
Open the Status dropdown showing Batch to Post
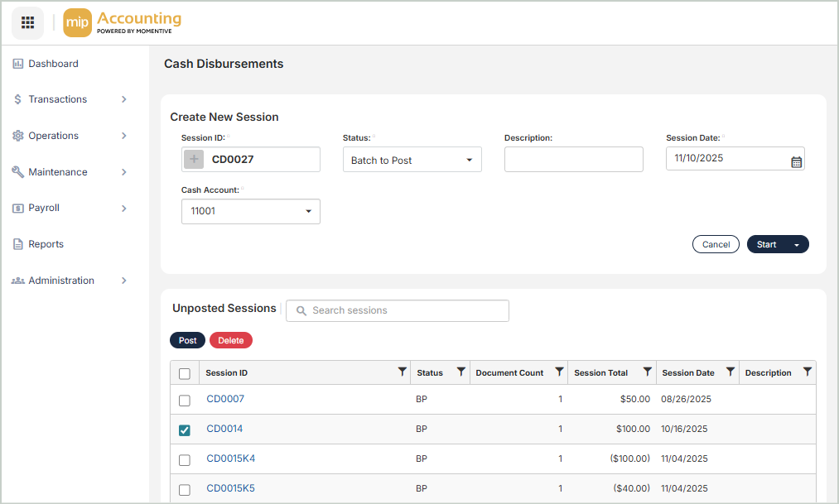[412, 160]
